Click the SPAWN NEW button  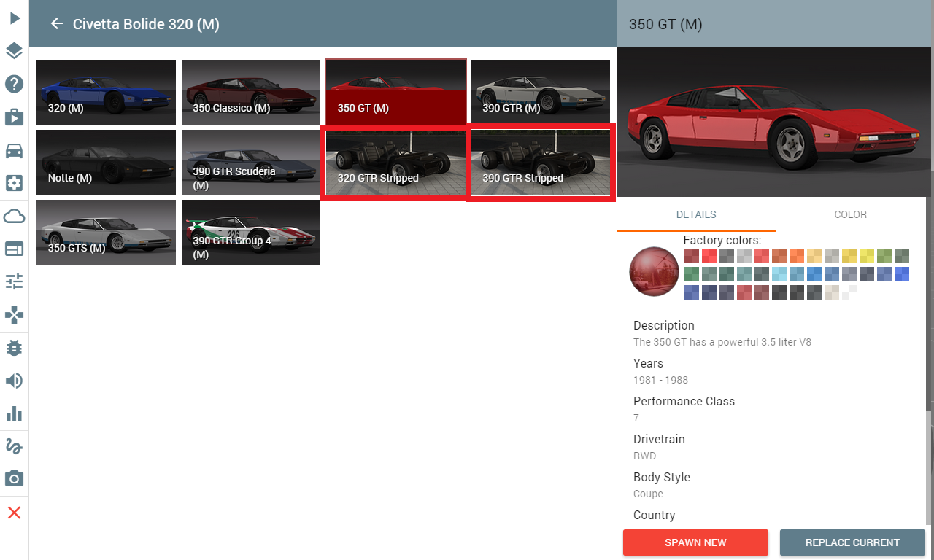coord(695,542)
